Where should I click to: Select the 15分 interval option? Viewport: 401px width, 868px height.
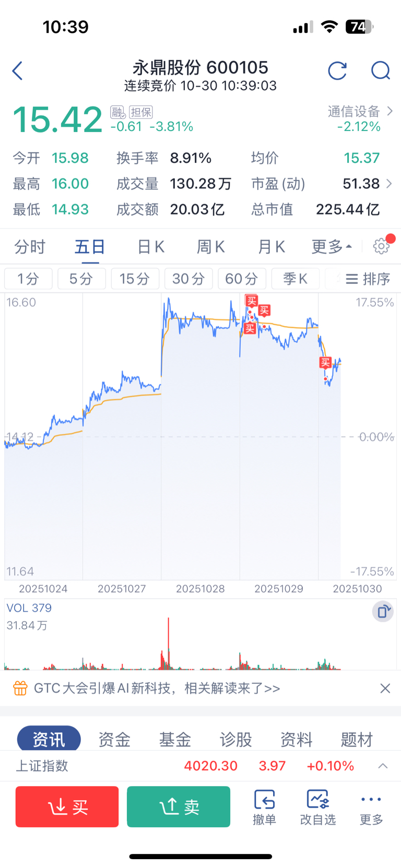click(x=135, y=279)
